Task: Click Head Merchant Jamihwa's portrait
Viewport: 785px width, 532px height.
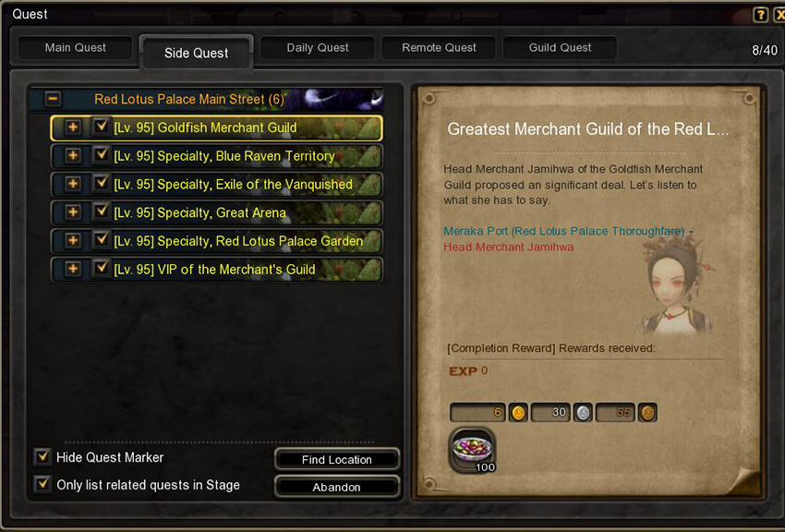Action: [675, 287]
